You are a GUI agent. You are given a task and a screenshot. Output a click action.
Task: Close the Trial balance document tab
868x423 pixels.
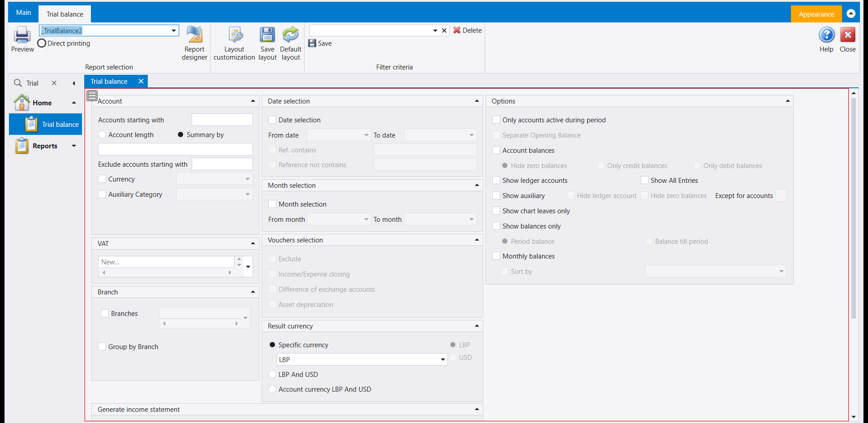click(x=141, y=81)
